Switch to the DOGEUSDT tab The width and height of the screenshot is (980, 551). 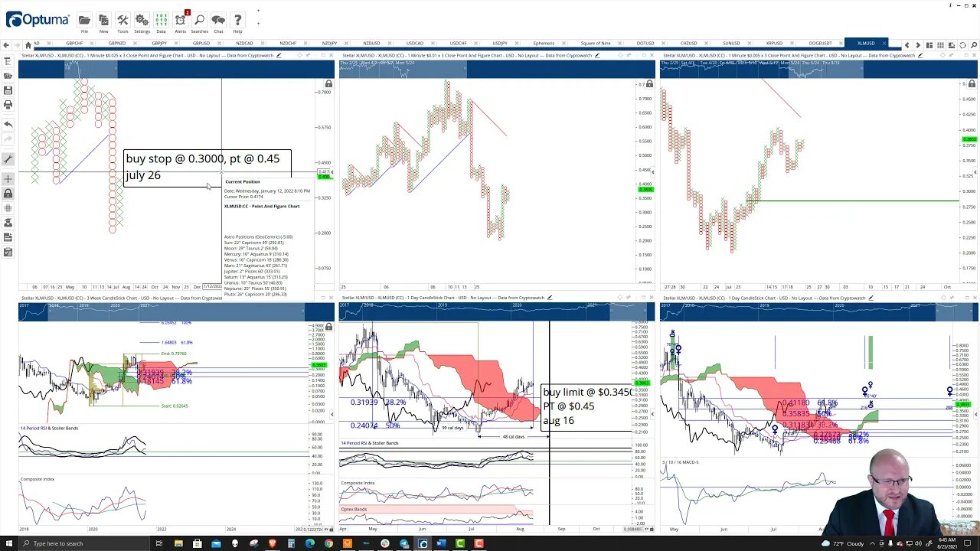[820, 44]
